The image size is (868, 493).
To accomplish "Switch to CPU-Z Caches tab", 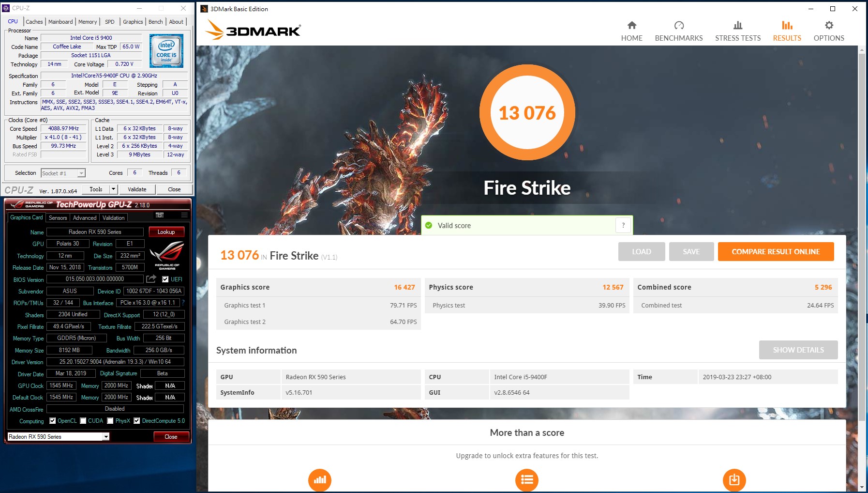I will pyautogui.click(x=34, y=22).
